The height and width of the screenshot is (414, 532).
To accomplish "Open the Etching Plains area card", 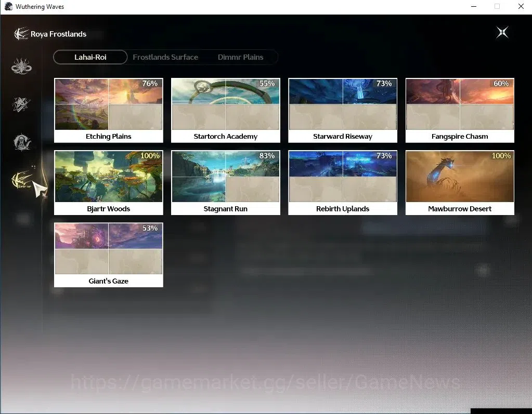I will tap(109, 111).
